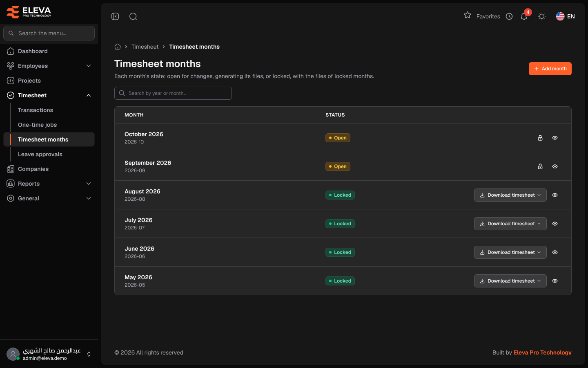This screenshot has width=588, height=368.
Task: Collapse the Timesheet menu chevron
Action: pos(89,95)
